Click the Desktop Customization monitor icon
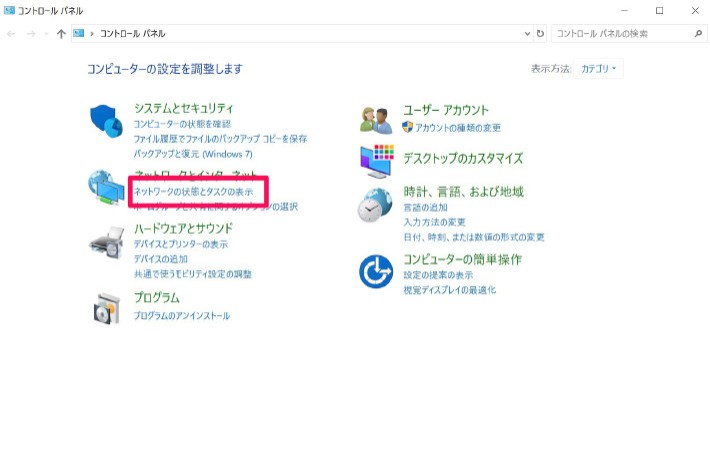710x451 pixels. [x=377, y=161]
